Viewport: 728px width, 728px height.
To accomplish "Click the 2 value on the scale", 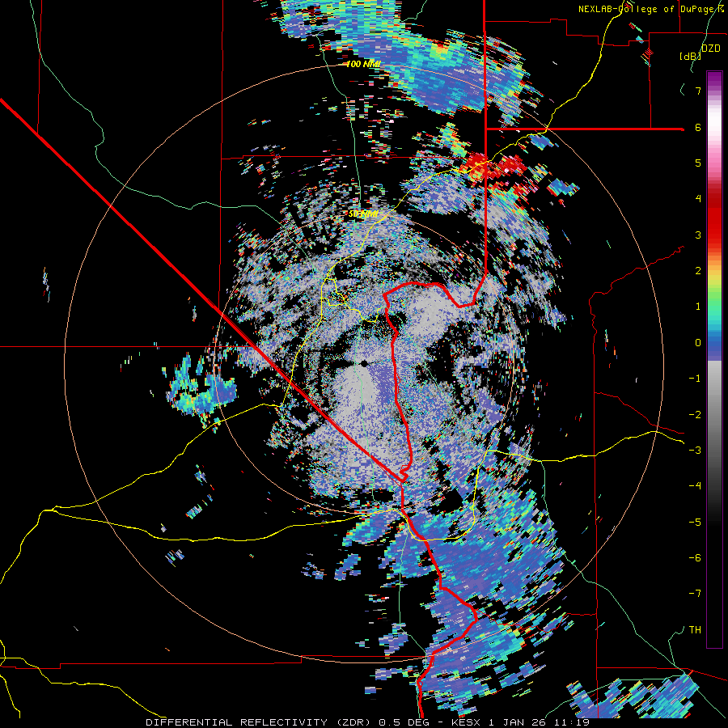I will (698, 271).
